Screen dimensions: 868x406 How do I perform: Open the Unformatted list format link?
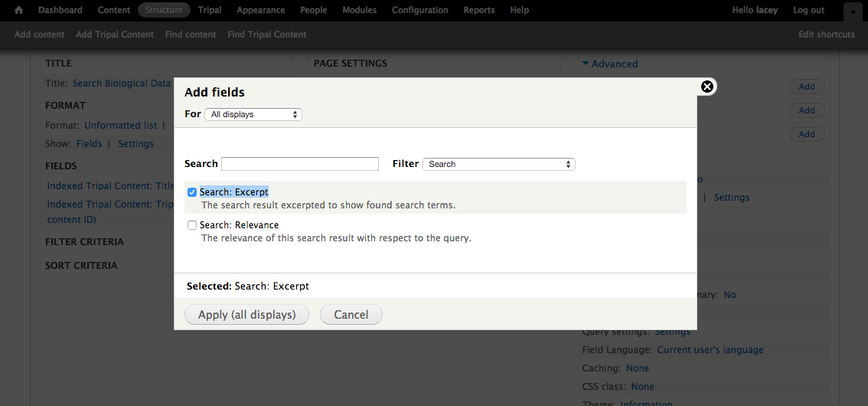[x=120, y=125]
